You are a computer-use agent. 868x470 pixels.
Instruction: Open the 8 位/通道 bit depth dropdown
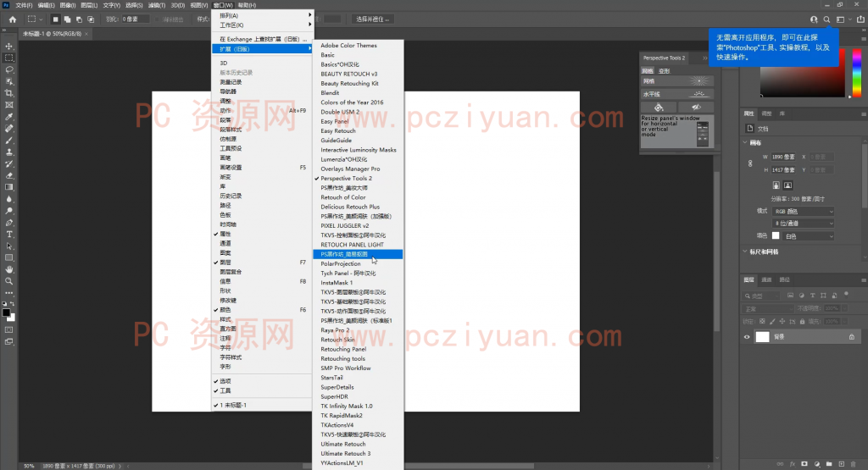point(804,224)
